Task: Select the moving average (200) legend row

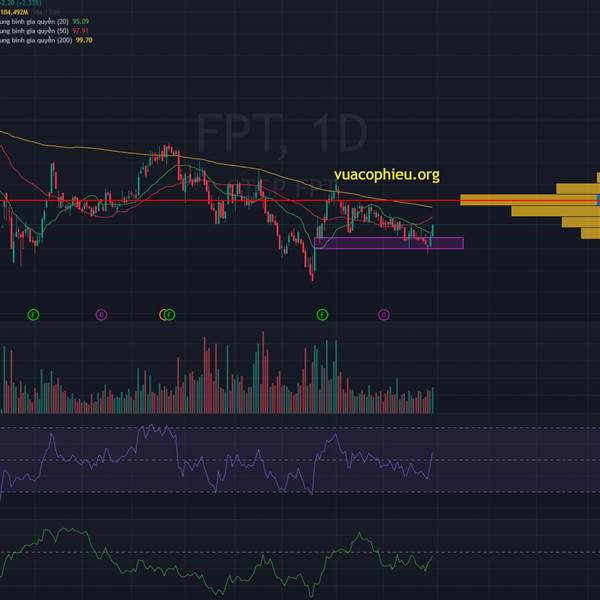Action: coord(46,40)
